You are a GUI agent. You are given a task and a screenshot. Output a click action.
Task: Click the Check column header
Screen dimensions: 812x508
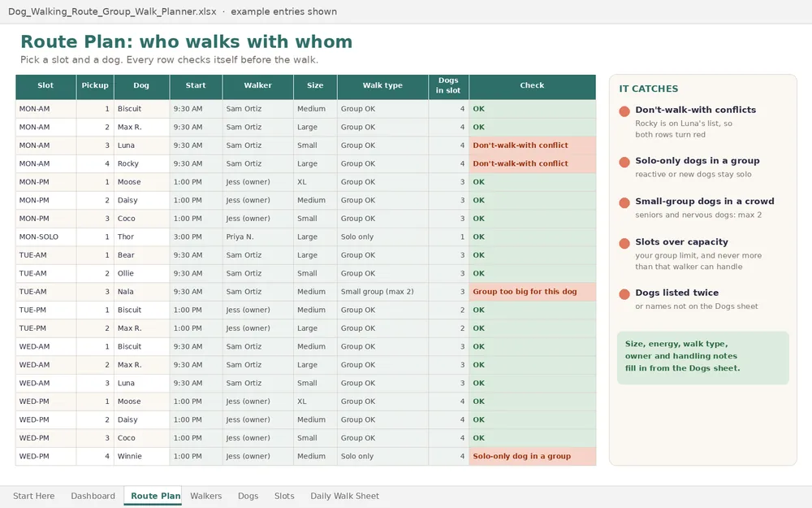click(x=533, y=87)
